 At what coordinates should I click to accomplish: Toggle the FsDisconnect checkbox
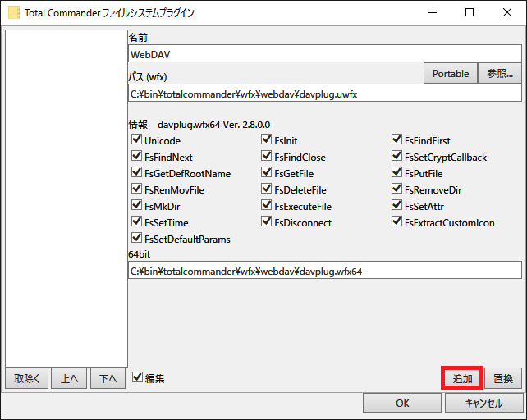coord(267,221)
